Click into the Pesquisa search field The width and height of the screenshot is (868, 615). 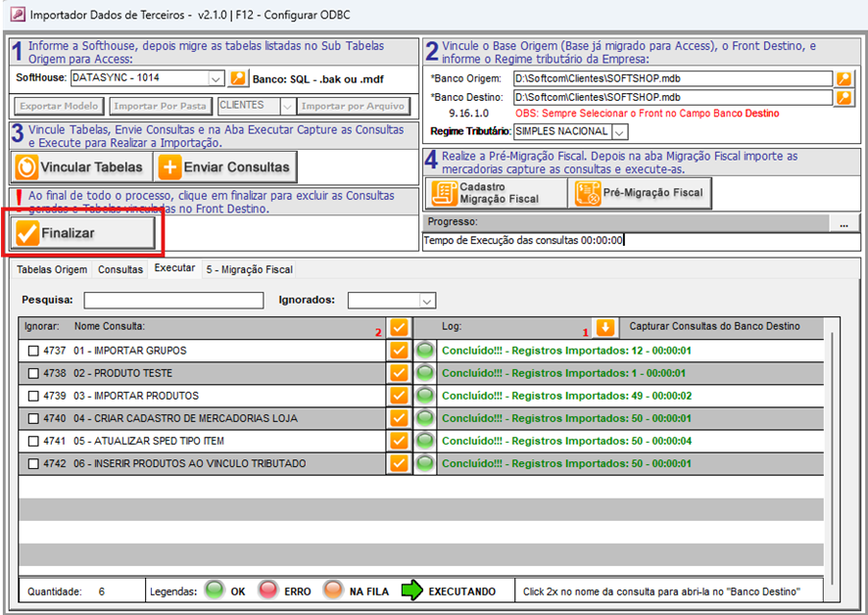coord(173,301)
